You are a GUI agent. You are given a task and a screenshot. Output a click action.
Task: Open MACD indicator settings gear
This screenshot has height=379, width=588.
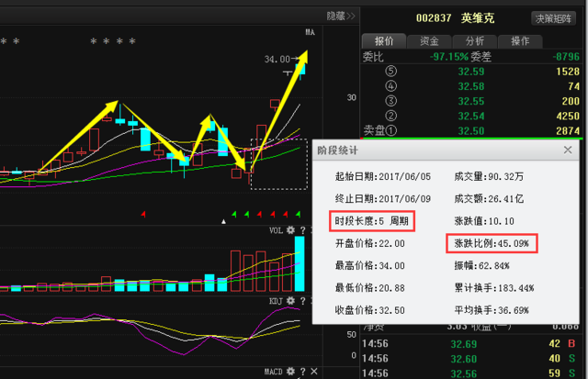point(290,371)
